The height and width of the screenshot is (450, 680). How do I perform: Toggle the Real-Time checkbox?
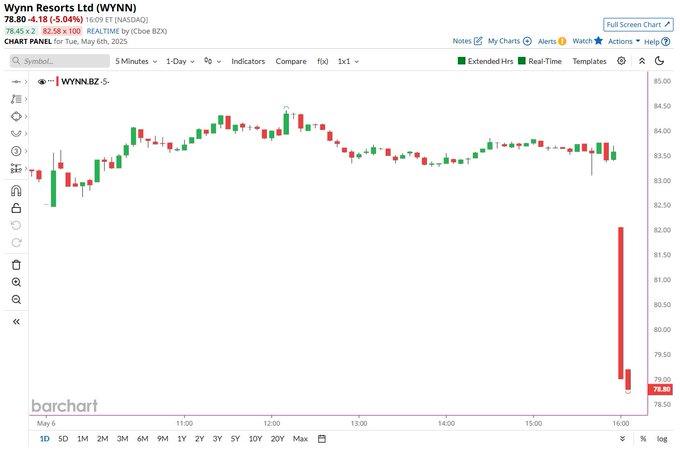tap(522, 61)
